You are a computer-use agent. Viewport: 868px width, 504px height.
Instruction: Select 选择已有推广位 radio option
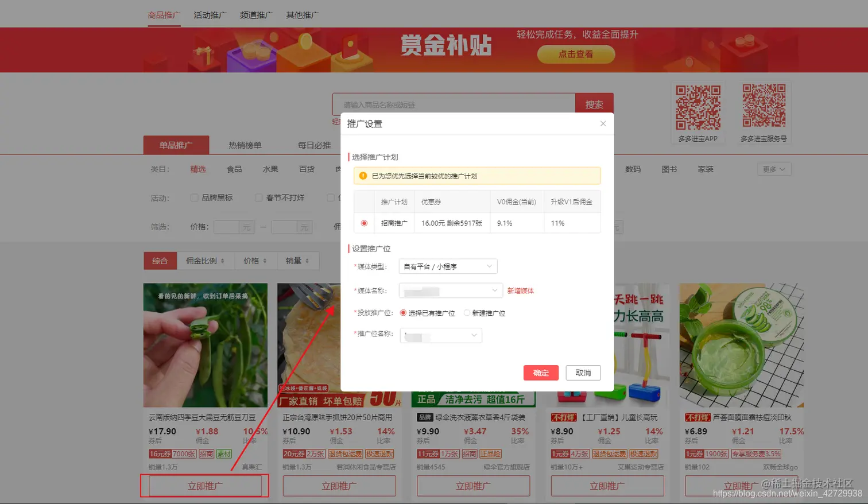[x=403, y=313]
